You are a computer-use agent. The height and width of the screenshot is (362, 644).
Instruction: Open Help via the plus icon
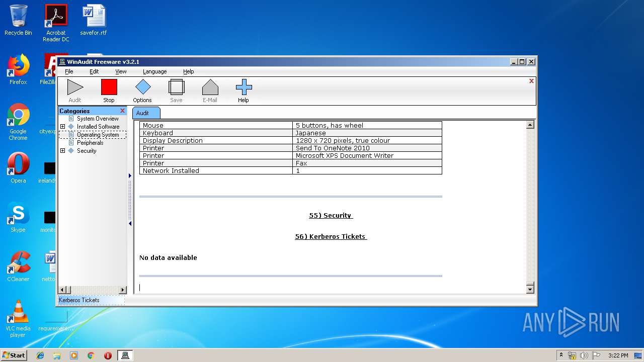(x=244, y=90)
